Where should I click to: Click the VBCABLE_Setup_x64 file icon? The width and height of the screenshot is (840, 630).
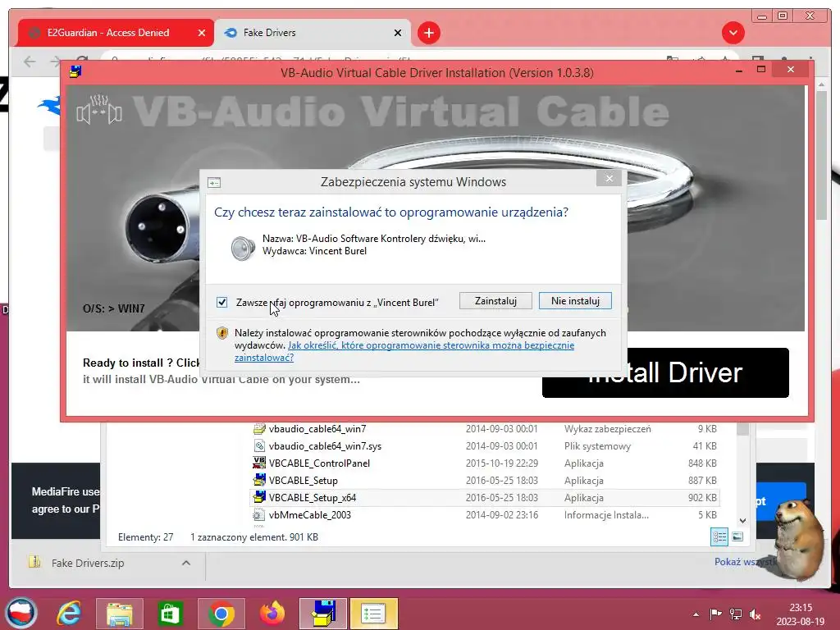pos(259,497)
